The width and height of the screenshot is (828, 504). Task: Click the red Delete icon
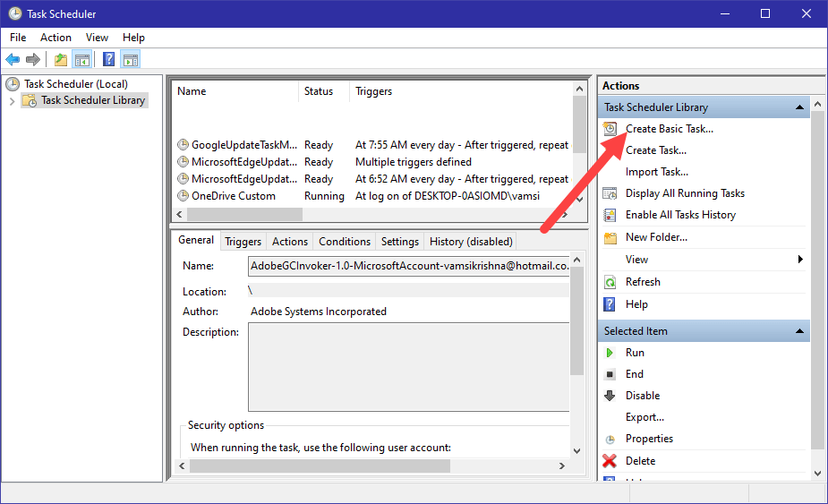610,461
